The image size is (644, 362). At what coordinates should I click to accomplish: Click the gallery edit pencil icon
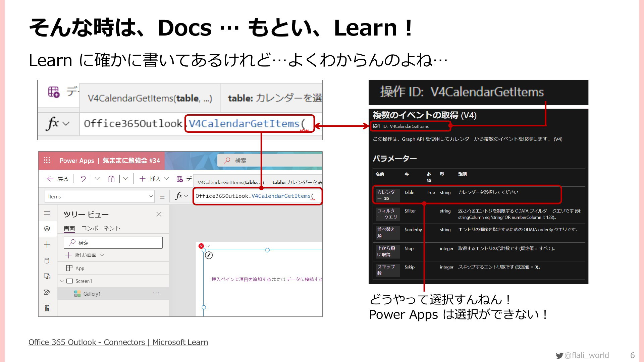tap(209, 255)
